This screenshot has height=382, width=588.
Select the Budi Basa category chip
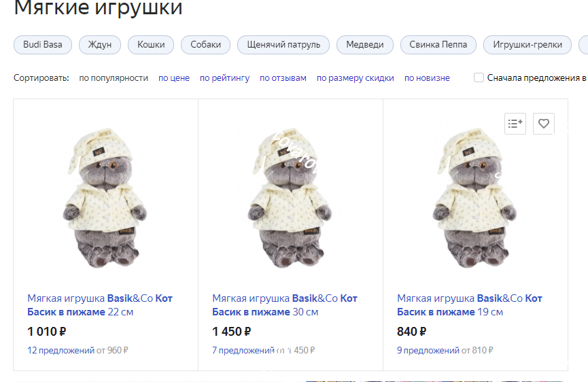tap(42, 45)
